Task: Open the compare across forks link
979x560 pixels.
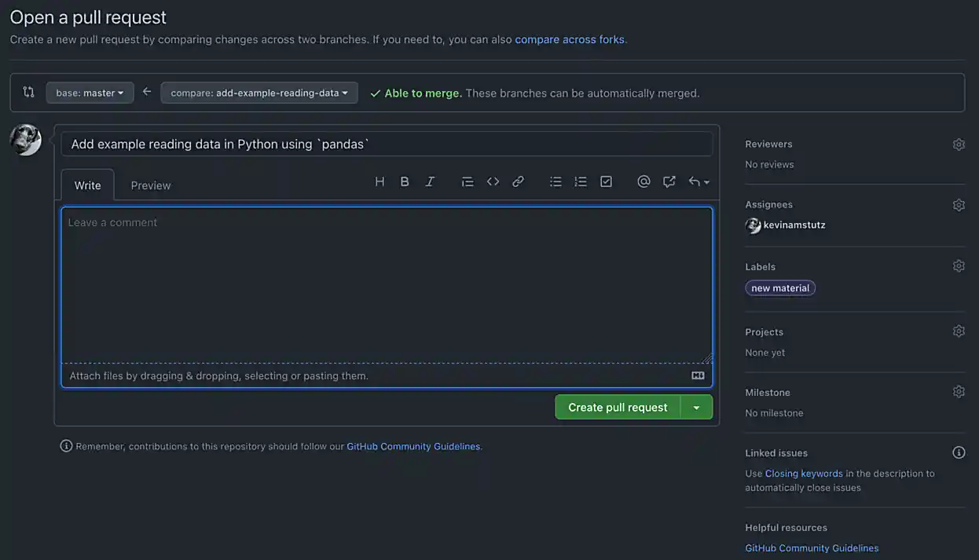Action: click(x=569, y=38)
